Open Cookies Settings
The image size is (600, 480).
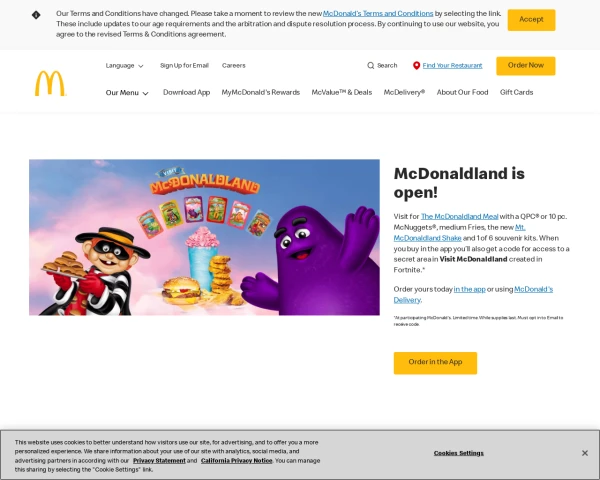458,453
